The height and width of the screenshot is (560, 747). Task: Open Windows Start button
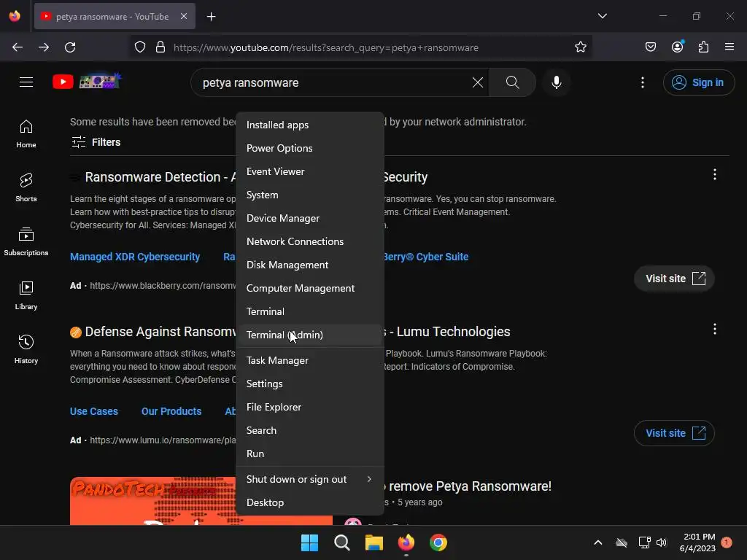point(309,542)
